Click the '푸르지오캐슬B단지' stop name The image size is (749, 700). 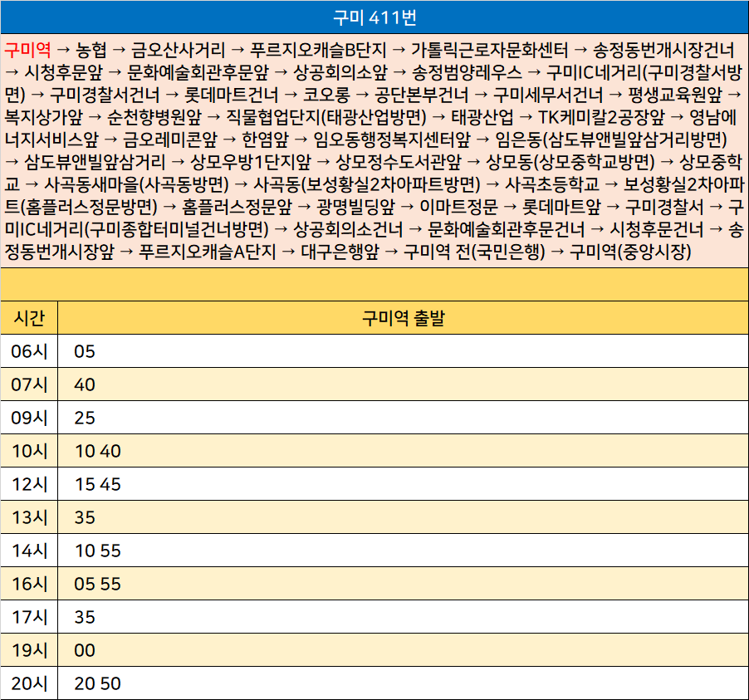point(318,49)
